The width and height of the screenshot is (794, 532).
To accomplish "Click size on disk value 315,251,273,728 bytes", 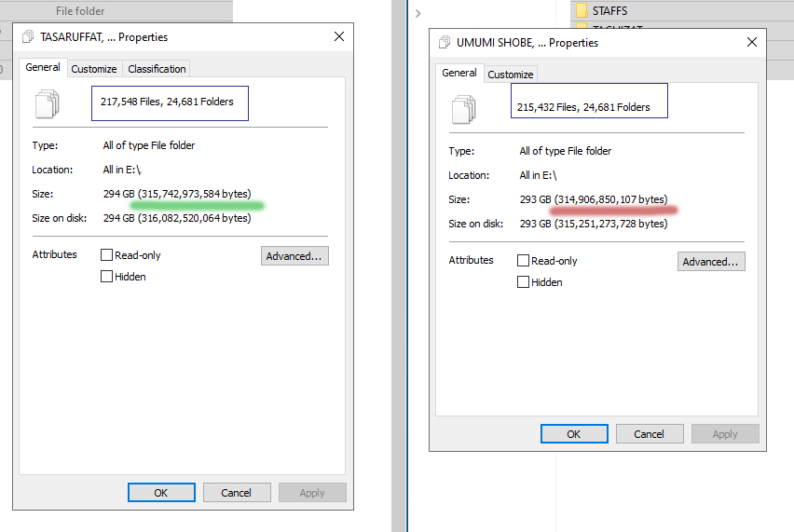I will [610, 224].
